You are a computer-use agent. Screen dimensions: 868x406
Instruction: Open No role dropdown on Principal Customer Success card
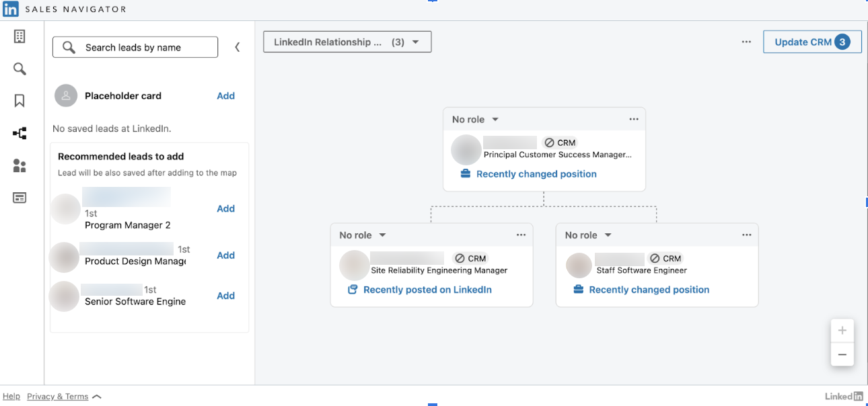click(475, 120)
